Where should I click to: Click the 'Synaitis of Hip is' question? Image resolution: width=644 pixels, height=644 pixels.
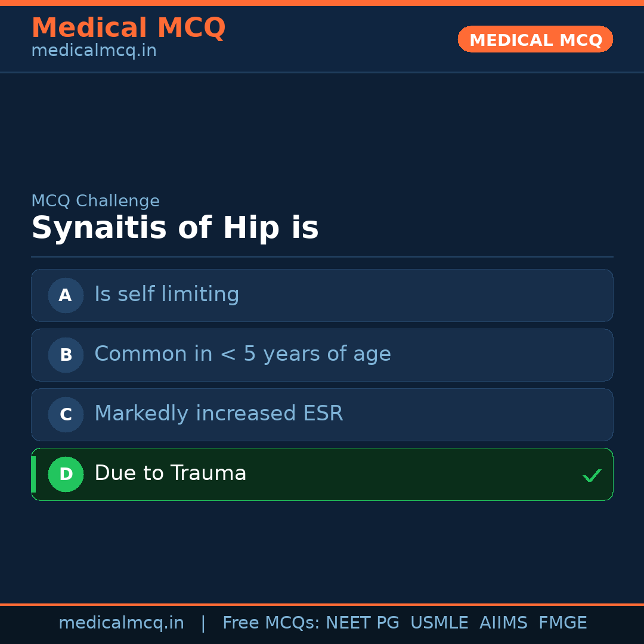tap(175, 228)
